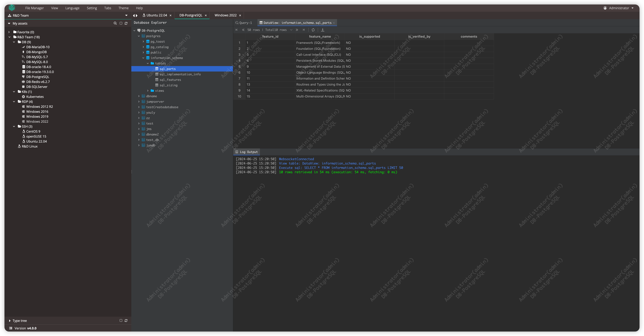Click the R&D Team organization icon

(10, 16)
